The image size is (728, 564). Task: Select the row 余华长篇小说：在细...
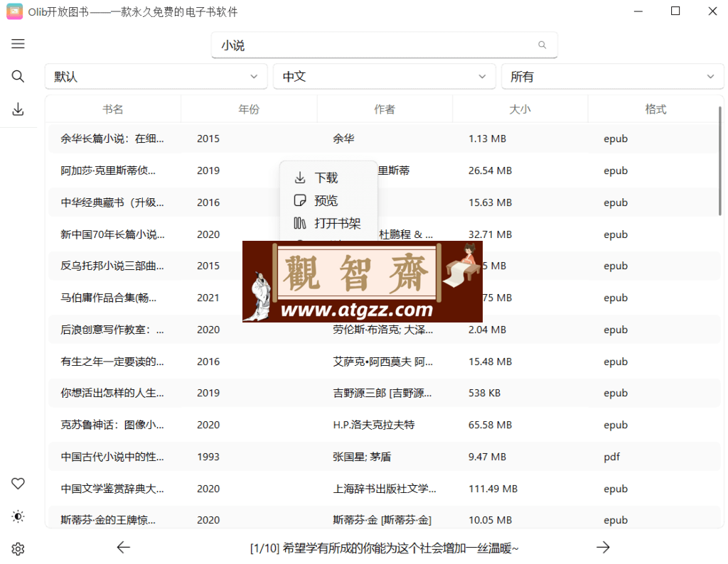click(384, 139)
